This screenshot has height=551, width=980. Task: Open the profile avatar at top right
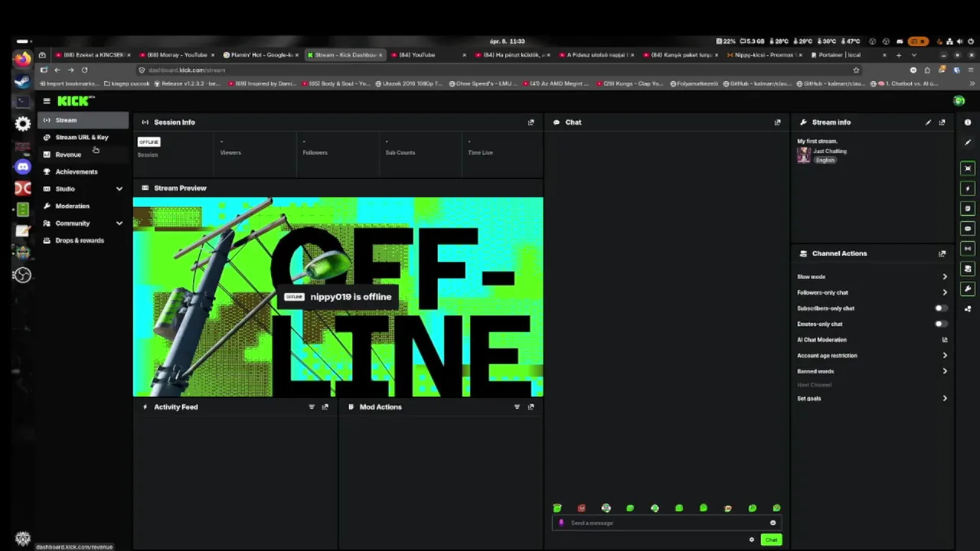coord(959,101)
